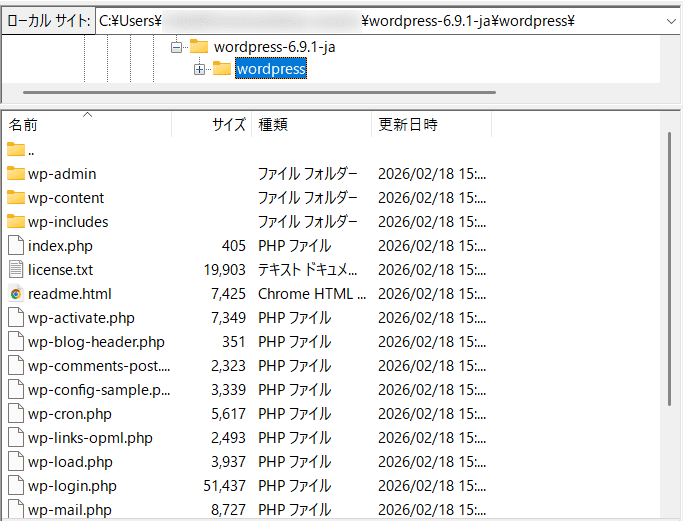683x521 pixels.
Task: Click the parent directory '..' folder icon
Action: [x=16, y=150]
